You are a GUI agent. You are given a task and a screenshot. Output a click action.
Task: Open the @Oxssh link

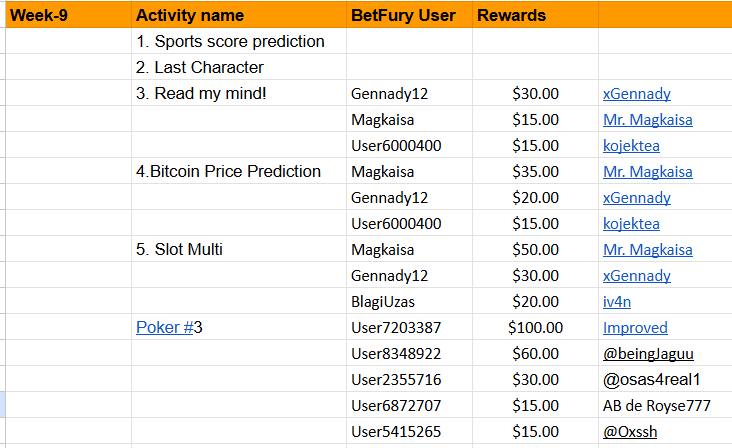click(x=630, y=432)
